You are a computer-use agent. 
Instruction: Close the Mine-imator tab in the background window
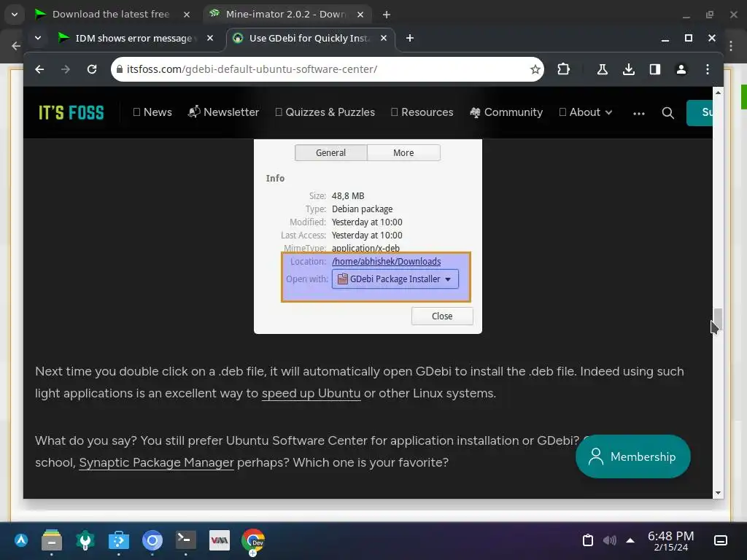pyautogui.click(x=360, y=15)
